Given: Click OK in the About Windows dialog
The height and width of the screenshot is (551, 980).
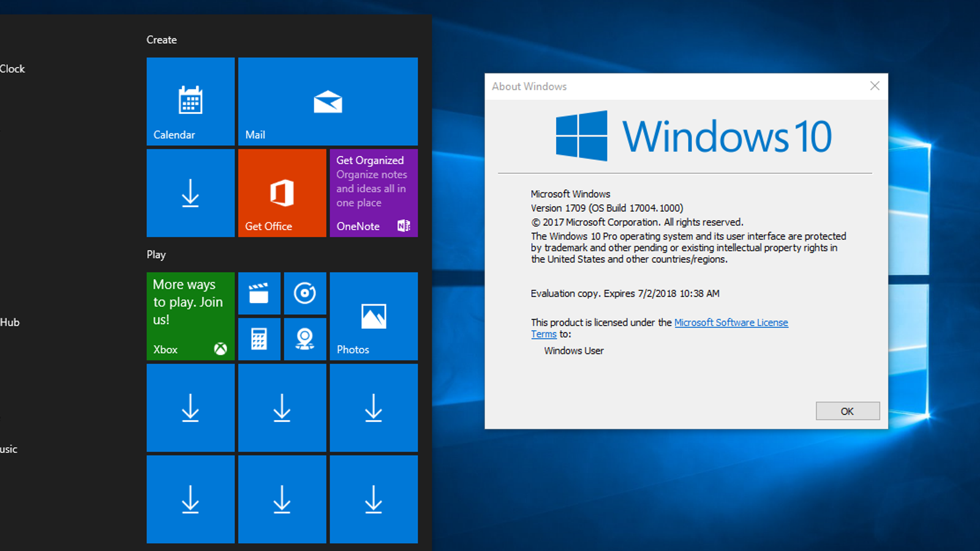Looking at the screenshot, I should 848,411.
